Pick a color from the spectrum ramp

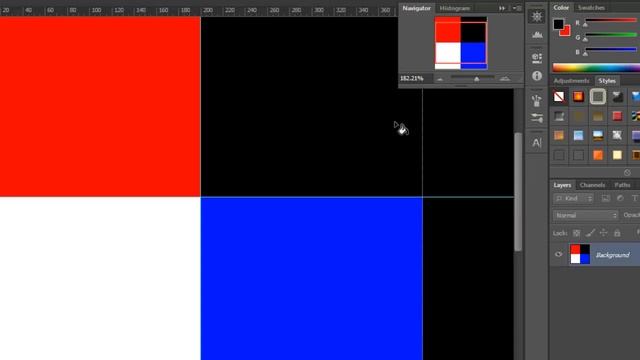[596, 68]
